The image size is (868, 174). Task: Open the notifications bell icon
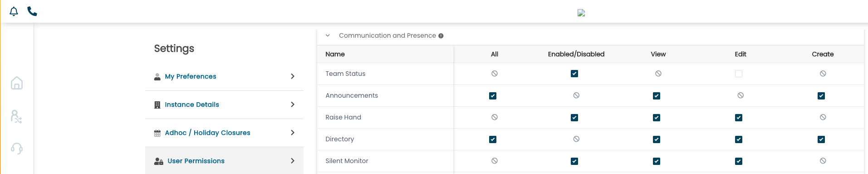pyautogui.click(x=14, y=11)
